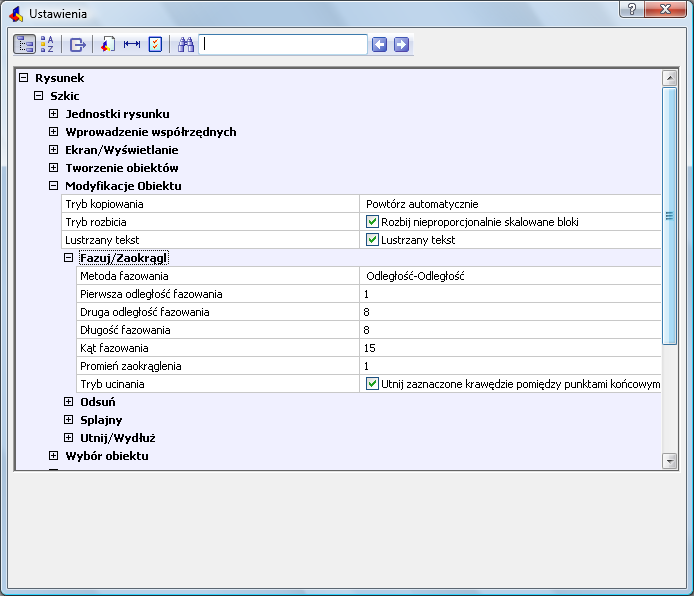694x596 pixels.
Task: Switch to categorized tree view icon
Action: pyautogui.click(x=24, y=44)
